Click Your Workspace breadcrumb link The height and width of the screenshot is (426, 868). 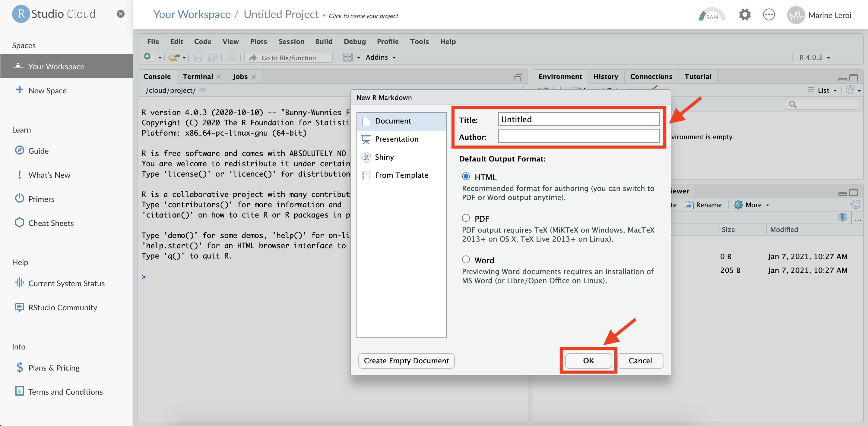(x=192, y=14)
